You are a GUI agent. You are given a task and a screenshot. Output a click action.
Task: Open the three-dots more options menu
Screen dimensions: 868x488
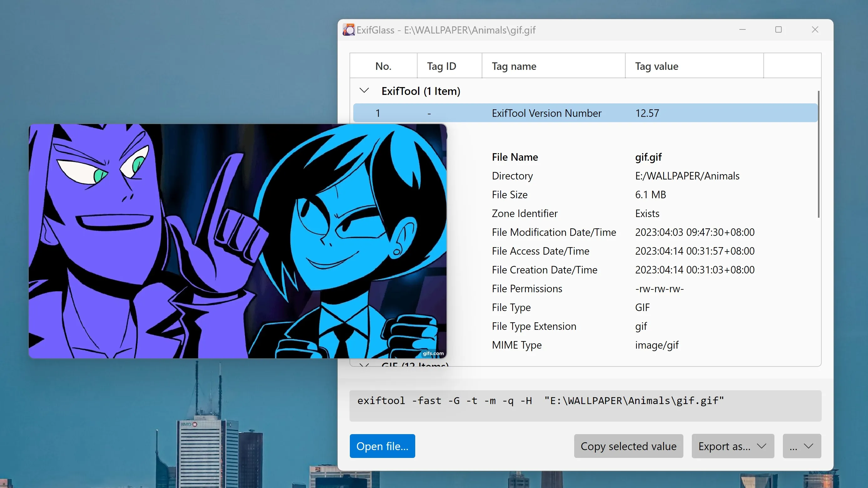pyautogui.click(x=802, y=446)
